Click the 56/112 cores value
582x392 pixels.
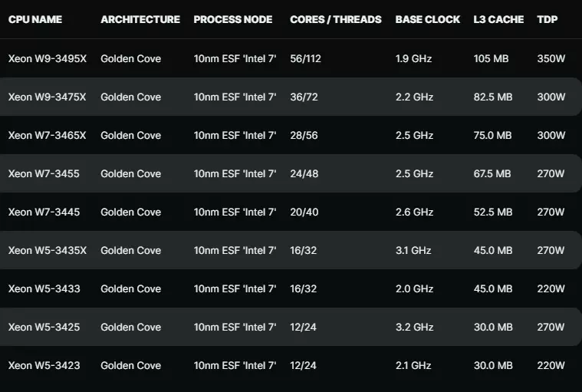click(x=305, y=58)
